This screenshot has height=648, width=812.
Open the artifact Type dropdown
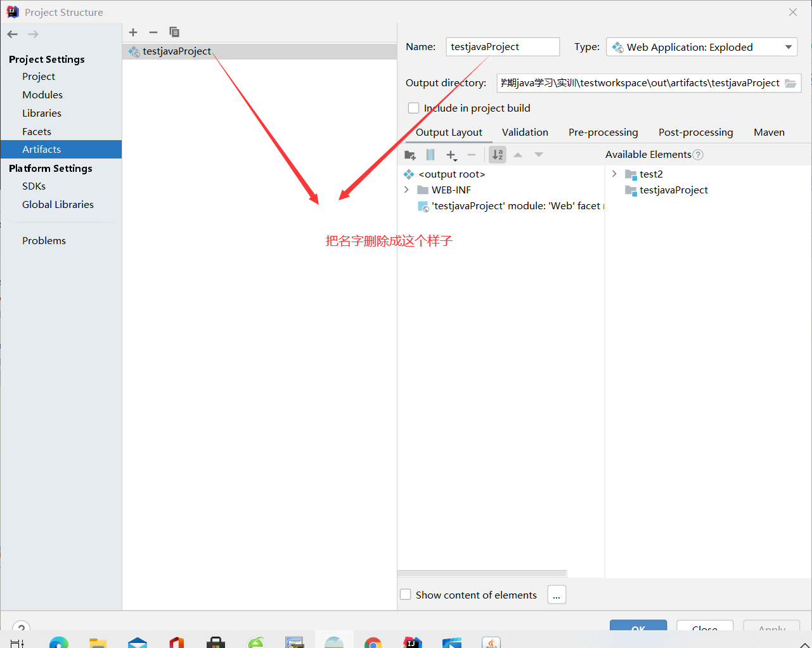702,47
